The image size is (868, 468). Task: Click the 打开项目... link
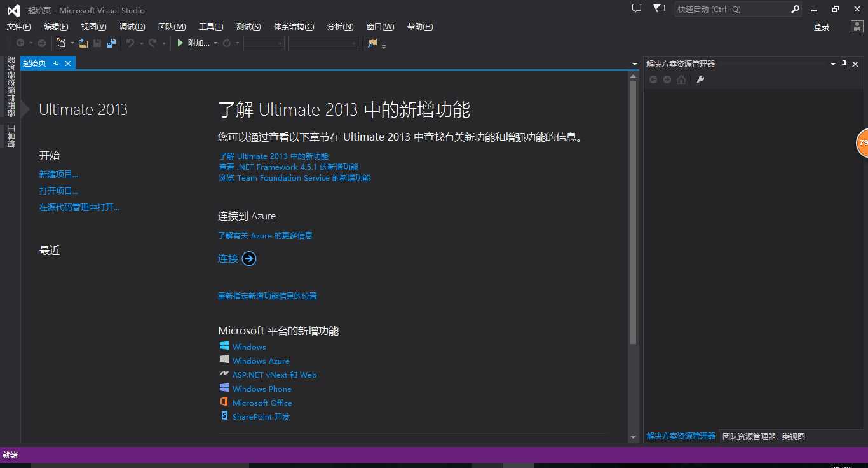click(58, 191)
